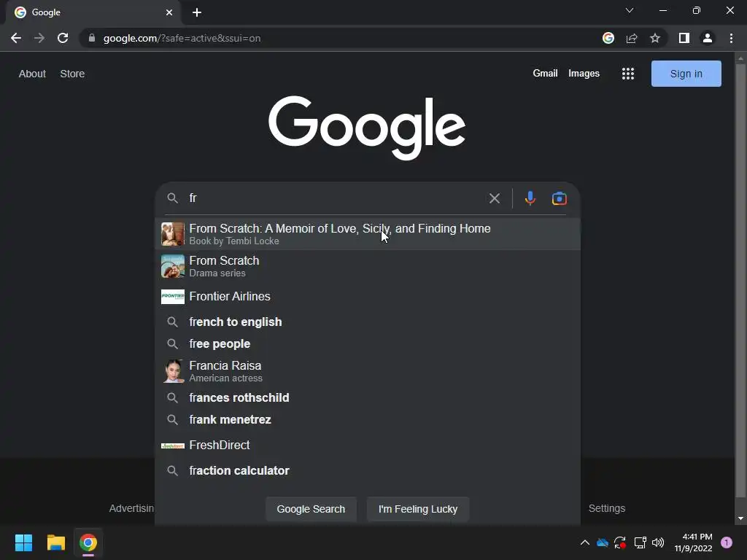The height and width of the screenshot is (560, 747).
Task: Reload the Google page
Action: pos(63,38)
